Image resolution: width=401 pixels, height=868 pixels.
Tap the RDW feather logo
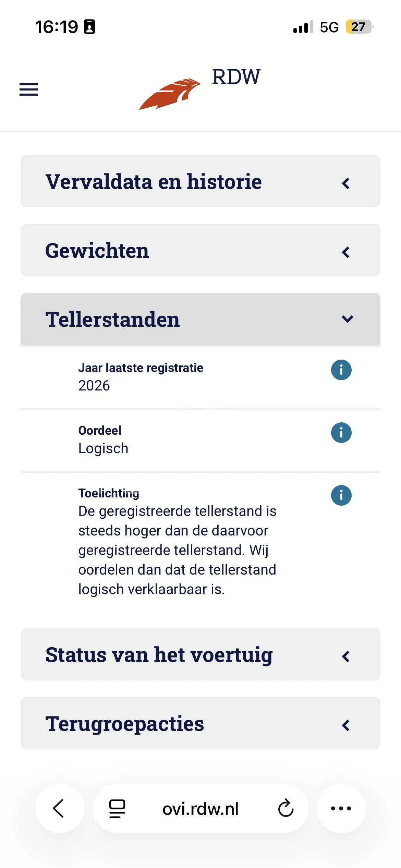click(170, 94)
